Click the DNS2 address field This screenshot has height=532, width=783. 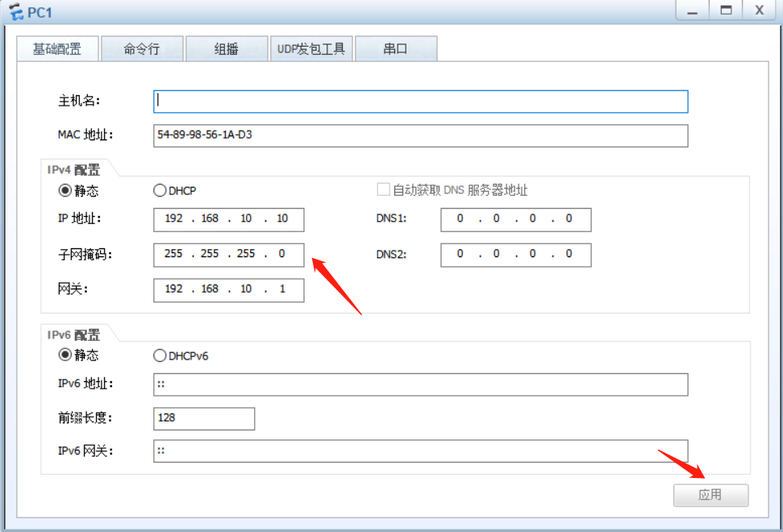coord(516,255)
